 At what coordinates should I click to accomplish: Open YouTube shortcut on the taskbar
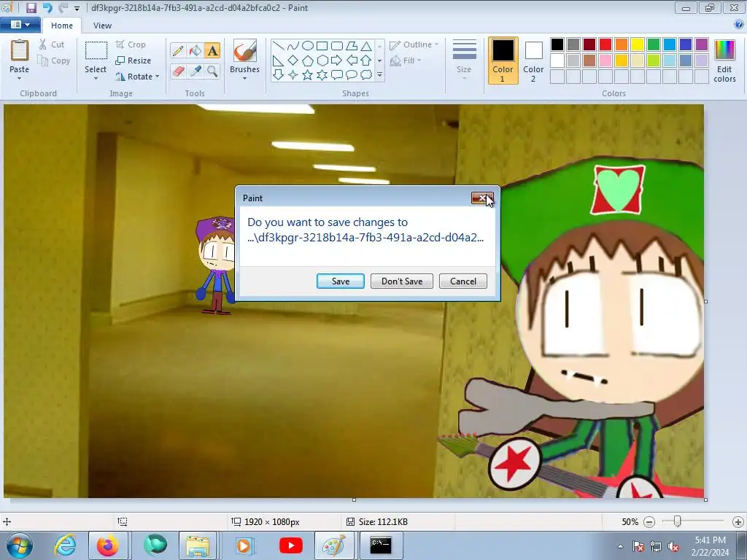[x=291, y=545]
